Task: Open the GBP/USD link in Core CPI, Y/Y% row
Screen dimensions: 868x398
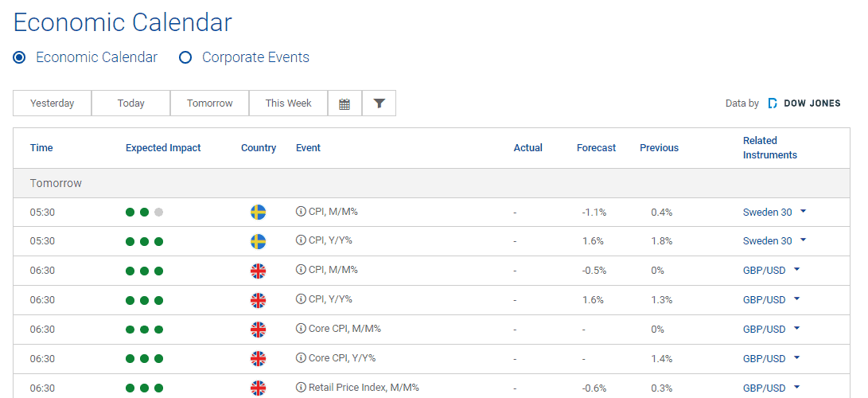Action: click(764, 358)
